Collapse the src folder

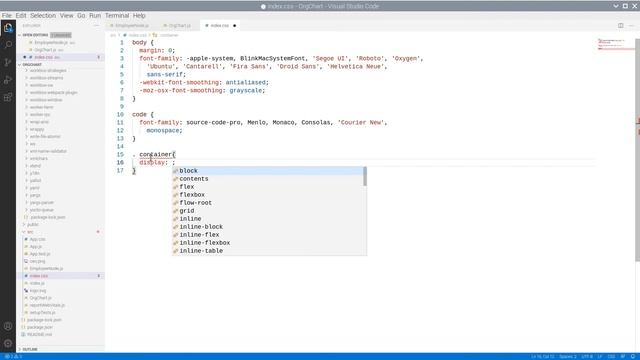tap(29, 232)
